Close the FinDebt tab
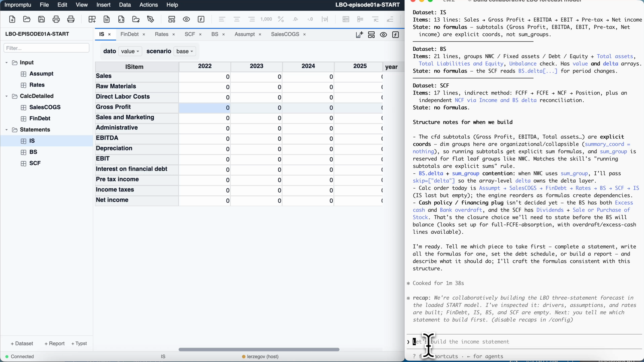The width and height of the screenshot is (644, 362). (144, 35)
